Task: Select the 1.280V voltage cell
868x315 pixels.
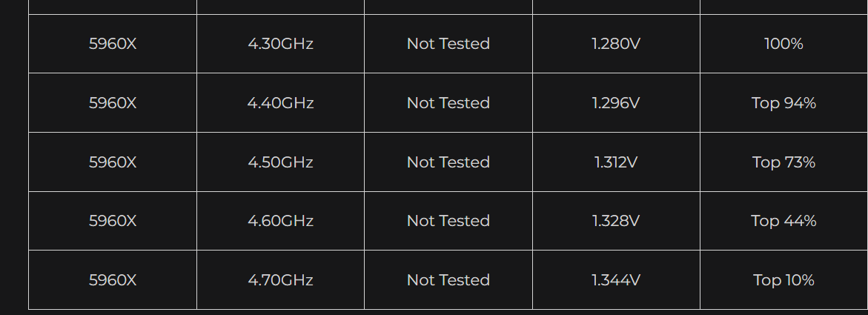Action: point(616,44)
